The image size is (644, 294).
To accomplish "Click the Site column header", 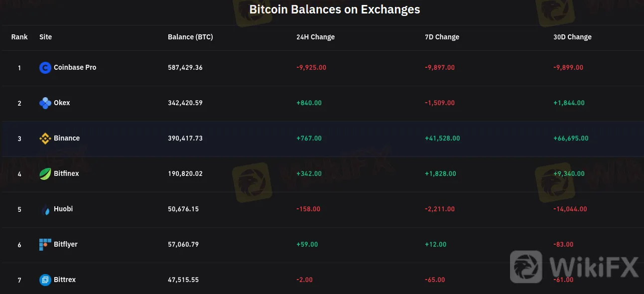I will (45, 37).
